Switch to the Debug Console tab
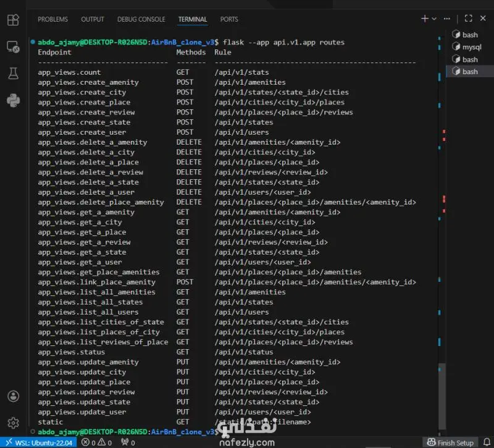 click(x=141, y=19)
